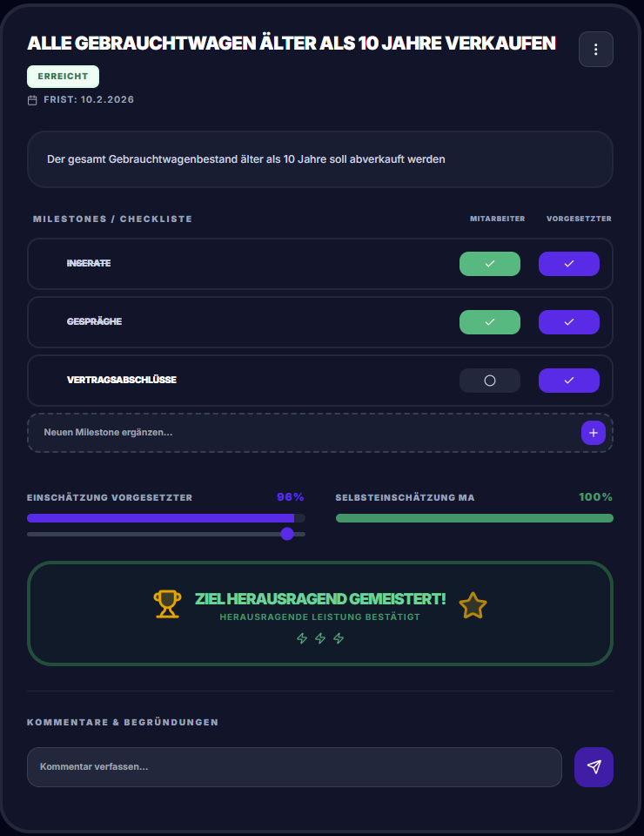Click the Erreicht status badge
Screen dimensions: 644x836
tap(63, 77)
